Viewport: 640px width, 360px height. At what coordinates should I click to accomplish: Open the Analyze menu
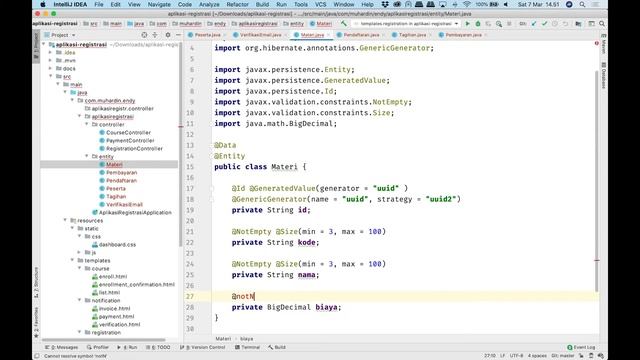tap(209, 4)
